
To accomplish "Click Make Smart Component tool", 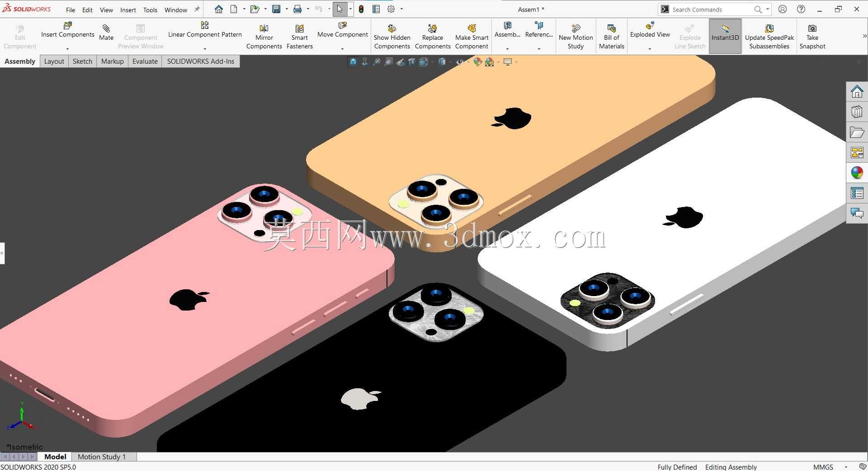I will pyautogui.click(x=472, y=37).
